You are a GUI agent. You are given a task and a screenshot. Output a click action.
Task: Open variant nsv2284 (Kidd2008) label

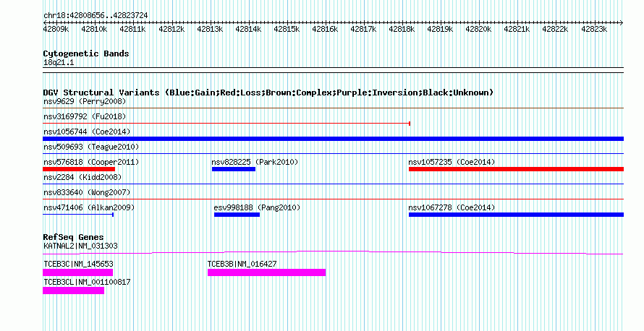pyautogui.click(x=82, y=177)
